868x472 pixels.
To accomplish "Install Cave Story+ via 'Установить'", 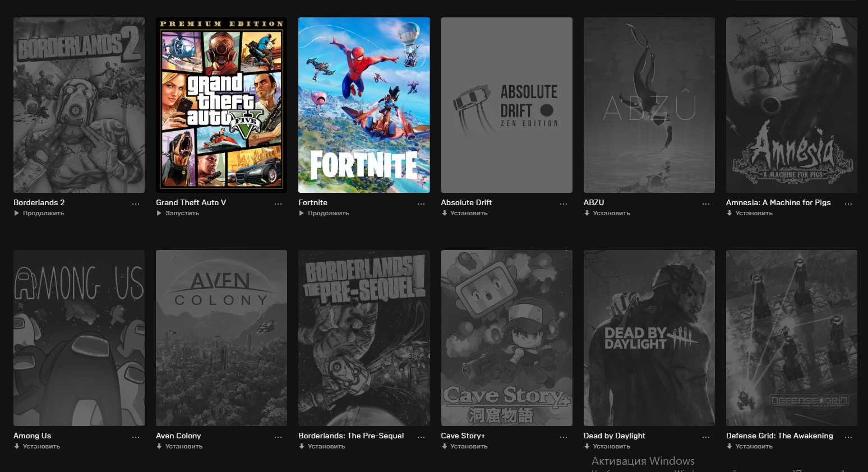I will point(465,447).
